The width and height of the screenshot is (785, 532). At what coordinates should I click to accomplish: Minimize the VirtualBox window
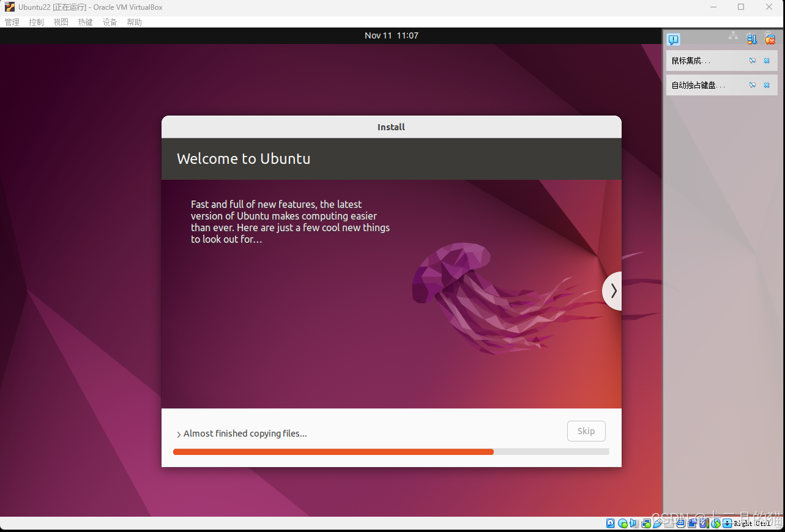pyautogui.click(x=713, y=7)
